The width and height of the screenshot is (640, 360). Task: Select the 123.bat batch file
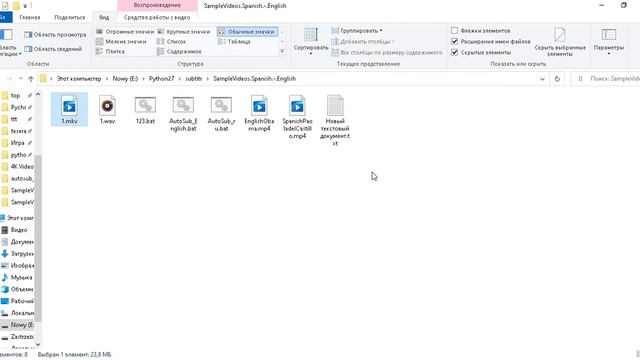point(145,110)
